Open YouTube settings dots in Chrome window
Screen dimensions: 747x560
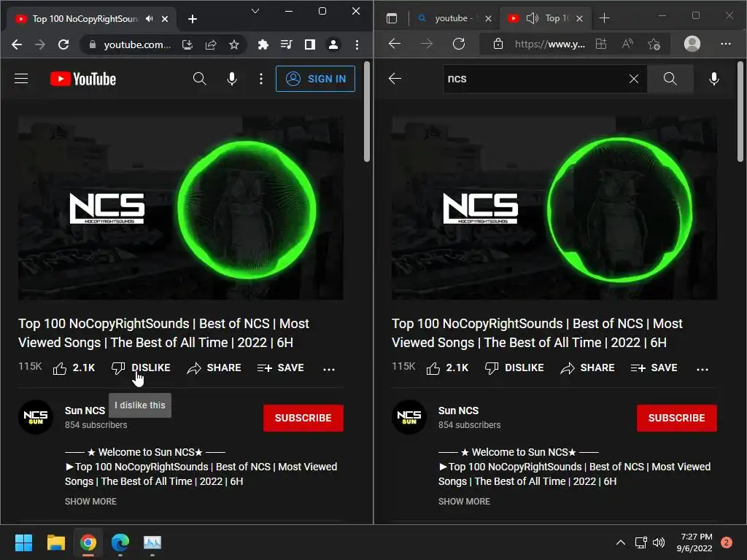(261, 79)
